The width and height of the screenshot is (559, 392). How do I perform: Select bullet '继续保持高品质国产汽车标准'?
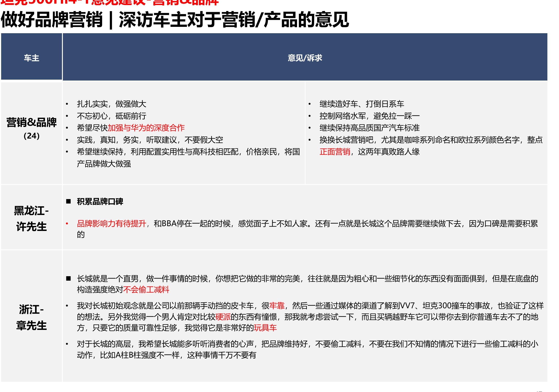[369, 128]
